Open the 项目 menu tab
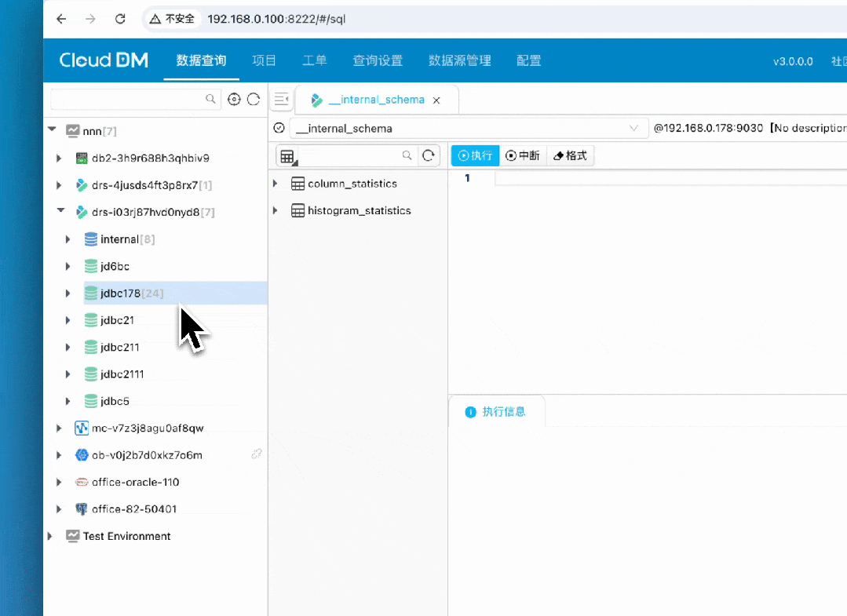Image resolution: width=847 pixels, height=616 pixels. 264,60
